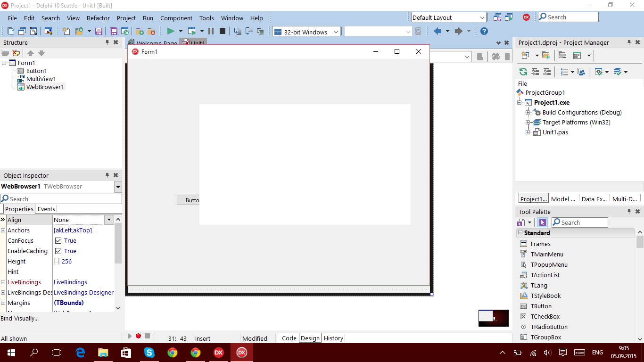Open the Align property dropdown
The height and width of the screenshot is (362, 644).
109,220
